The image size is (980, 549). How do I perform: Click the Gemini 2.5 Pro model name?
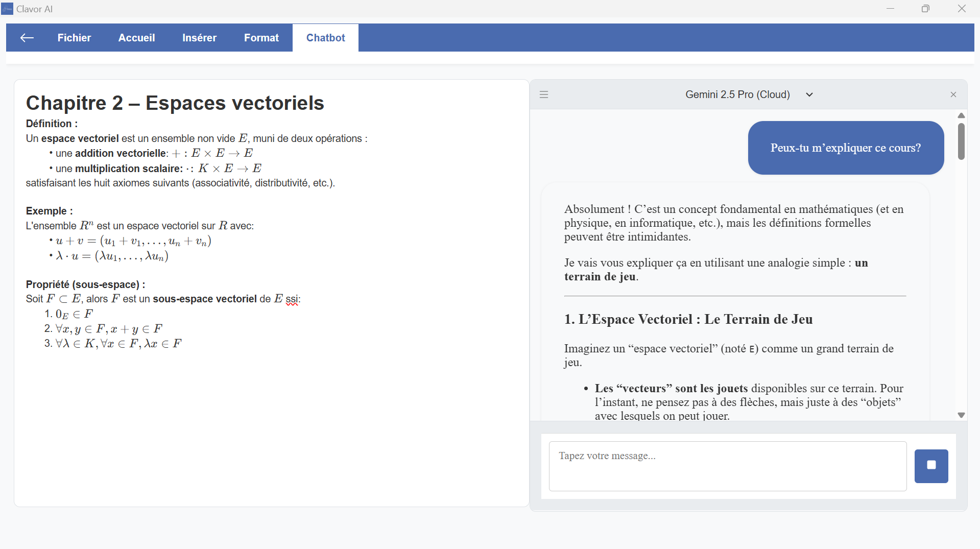737,94
